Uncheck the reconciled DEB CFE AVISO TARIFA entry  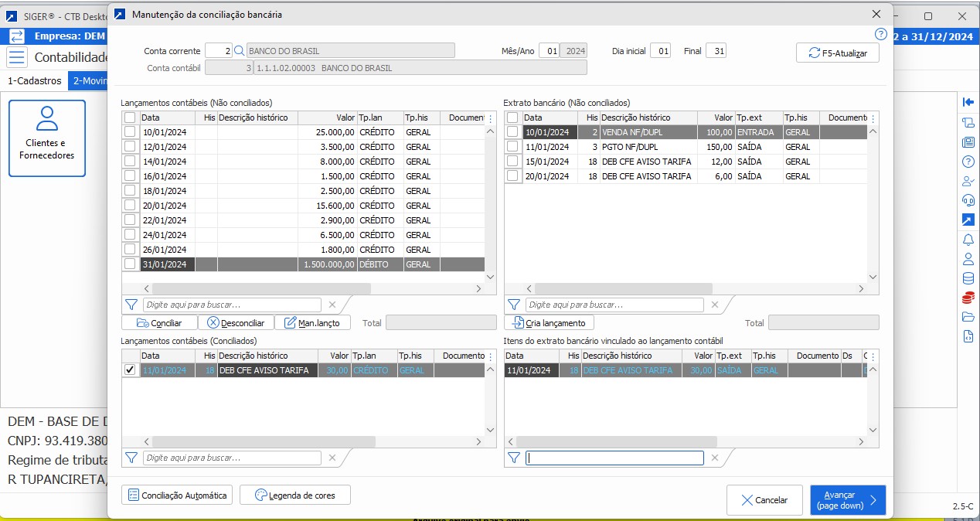[130, 370]
